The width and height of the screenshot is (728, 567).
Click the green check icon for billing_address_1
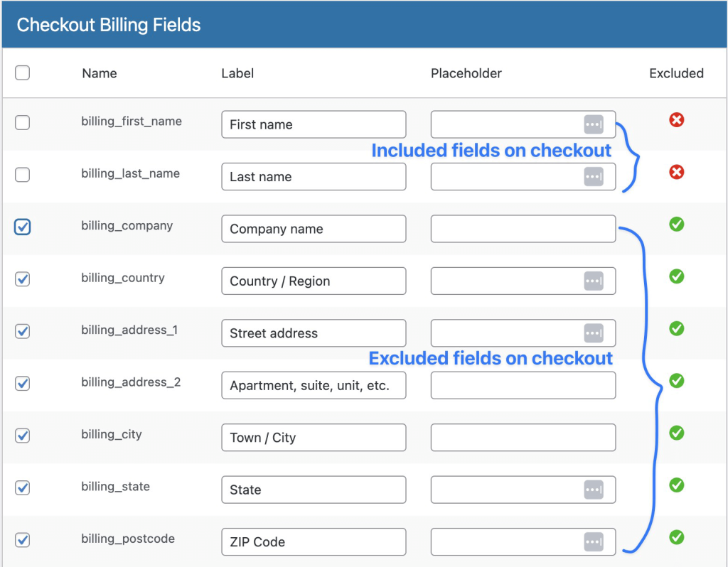(677, 328)
